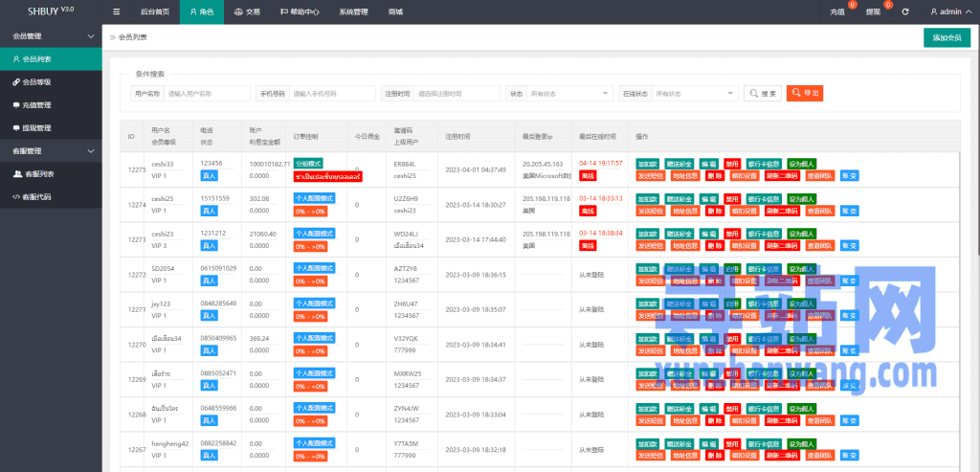Click red 离线 tag in ceshi33 row

[588, 176]
